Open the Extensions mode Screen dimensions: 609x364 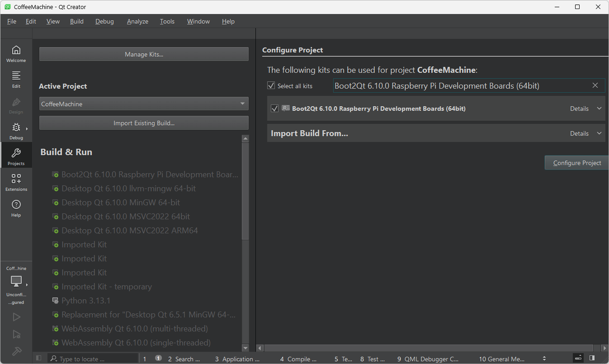16,181
